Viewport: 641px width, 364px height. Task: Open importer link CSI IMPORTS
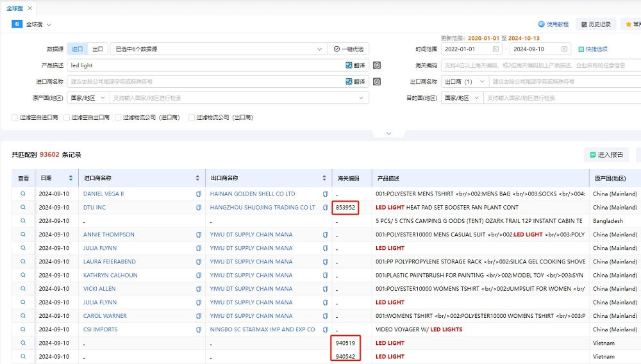(x=101, y=329)
